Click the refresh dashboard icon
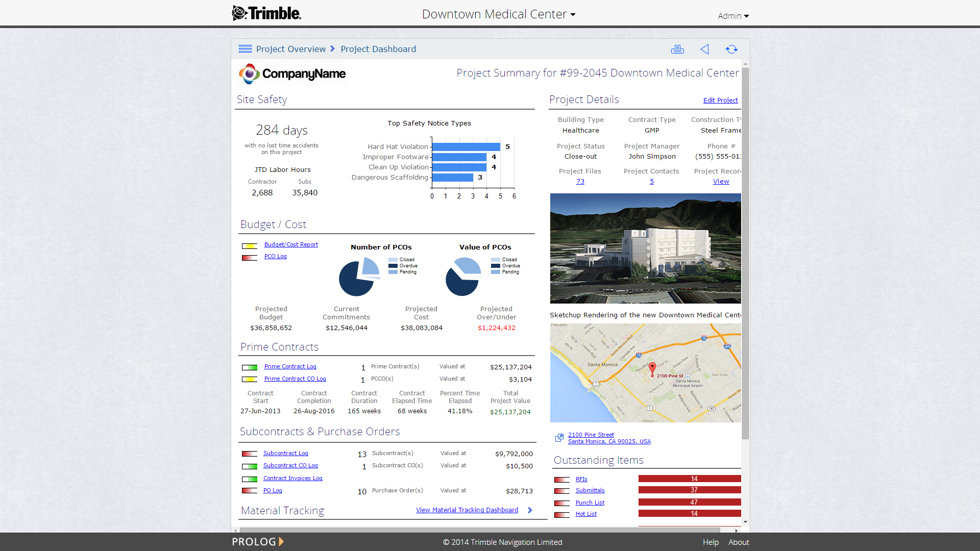This screenshot has height=551, width=980. 731,49
